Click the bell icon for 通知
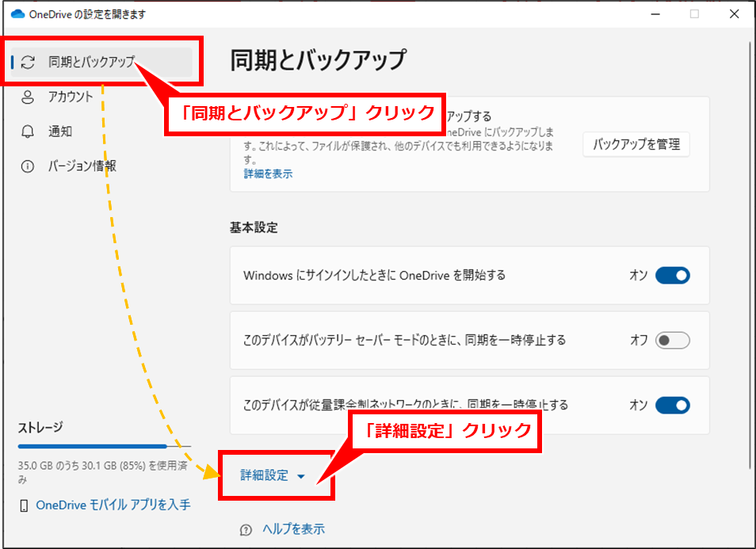The height and width of the screenshot is (549, 756). tap(28, 132)
